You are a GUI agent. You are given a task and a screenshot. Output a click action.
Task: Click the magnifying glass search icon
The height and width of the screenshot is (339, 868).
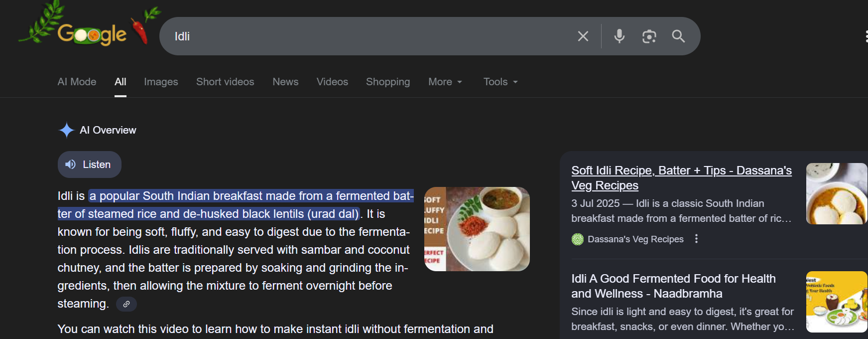pyautogui.click(x=678, y=36)
